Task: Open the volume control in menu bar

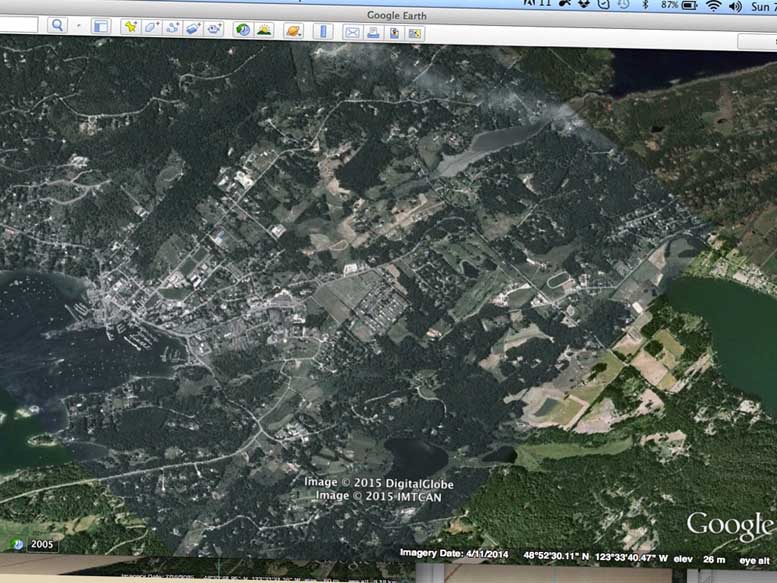Action: click(x=735, y=5)
